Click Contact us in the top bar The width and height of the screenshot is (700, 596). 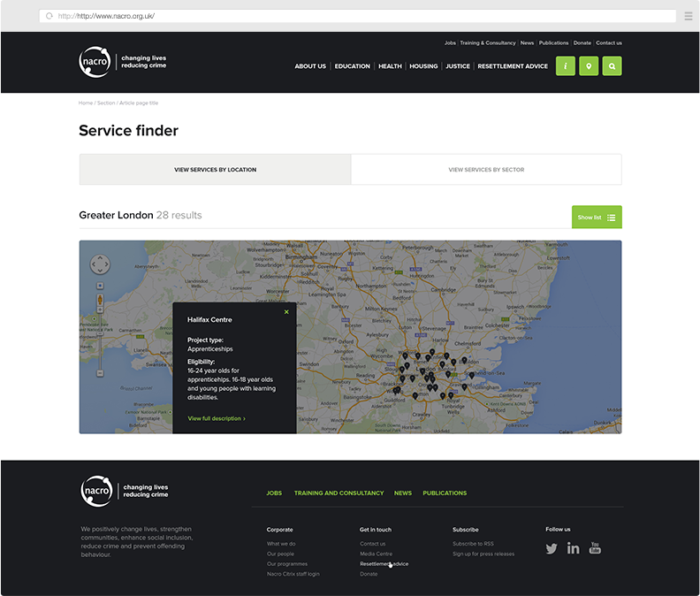coord(609,43)
